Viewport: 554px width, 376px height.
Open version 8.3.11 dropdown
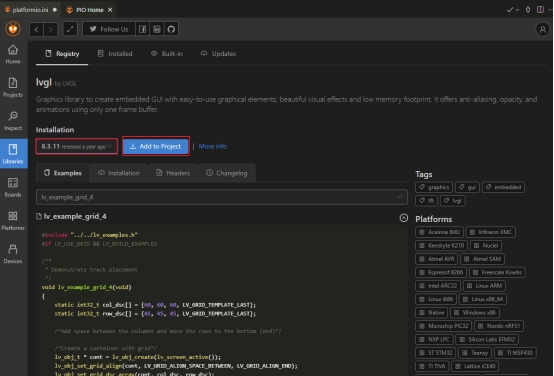(76, 146)
